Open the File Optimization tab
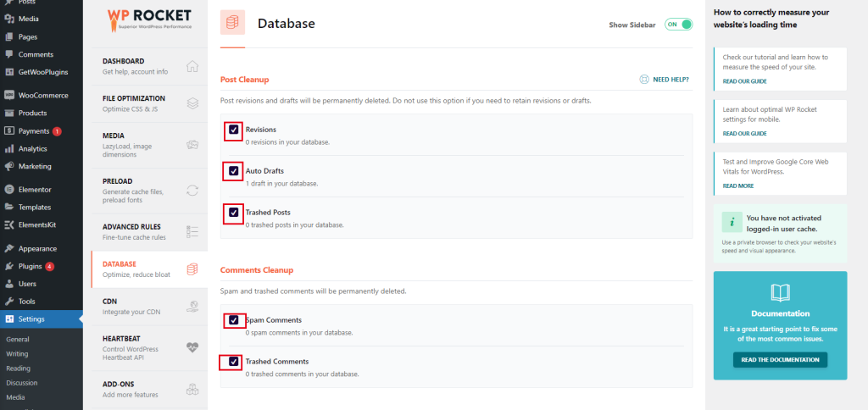Screen dimensions: 868x410 (x=149, y=103)
